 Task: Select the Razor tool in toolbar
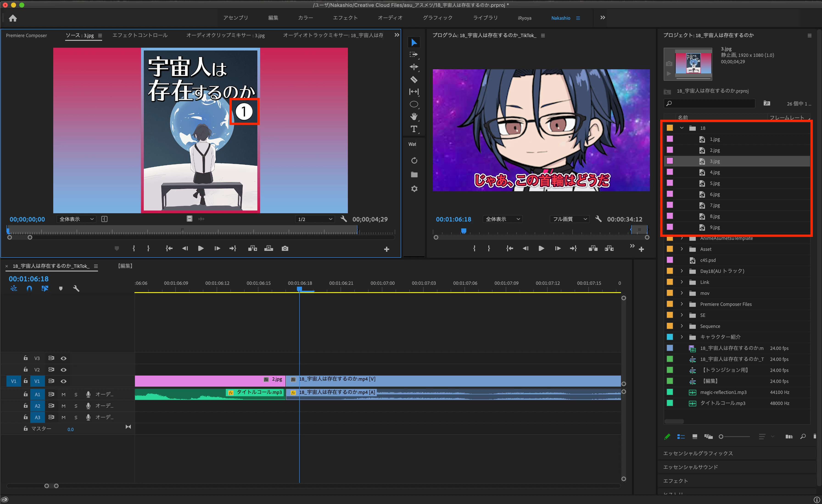pyautogui.click(x=414, y=79)
